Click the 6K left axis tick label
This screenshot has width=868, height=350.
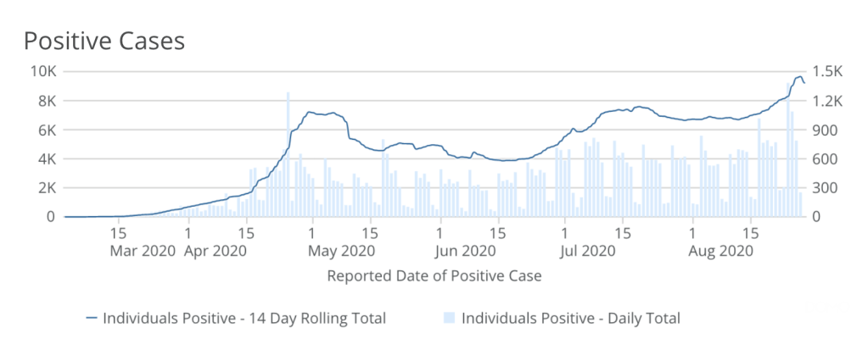click(x=46, y=130)
